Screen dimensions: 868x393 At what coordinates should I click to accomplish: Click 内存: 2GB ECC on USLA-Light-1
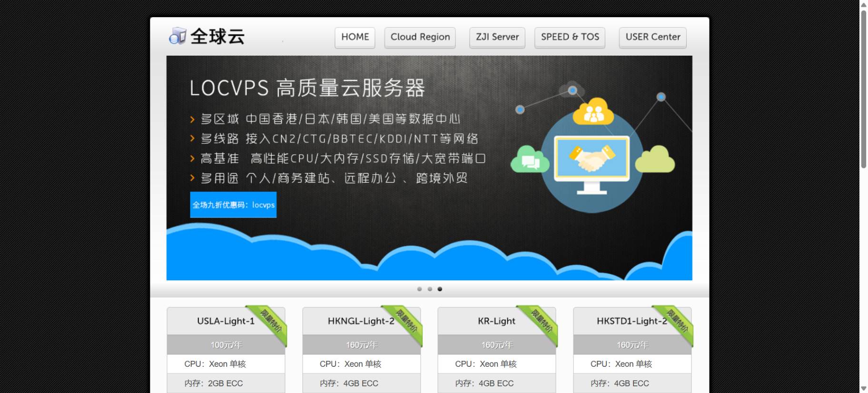click(214, 383)
